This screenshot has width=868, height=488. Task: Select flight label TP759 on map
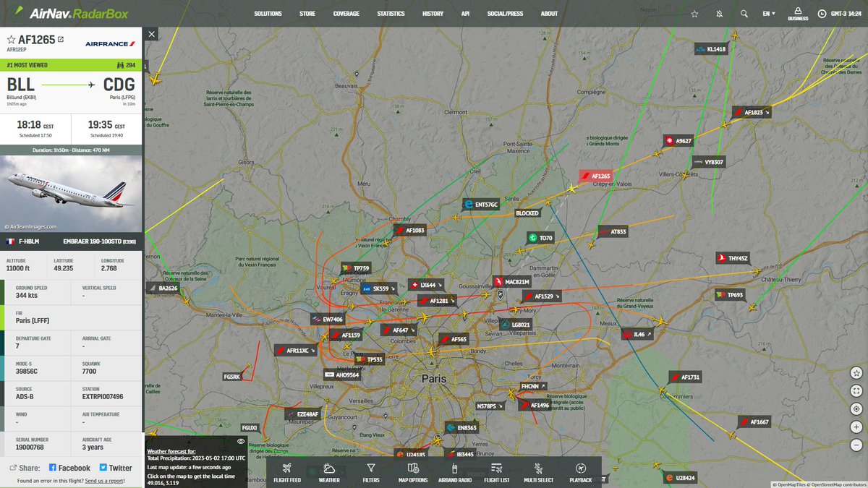tap(356, 268)
